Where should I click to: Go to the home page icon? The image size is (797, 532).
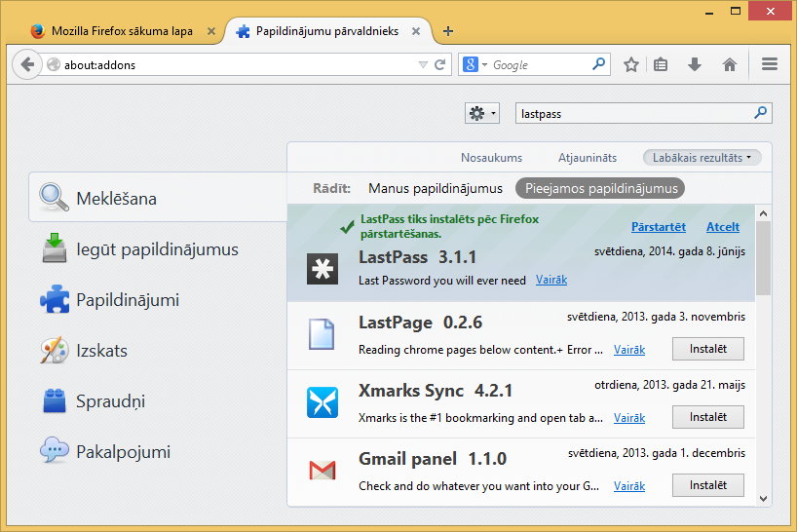(730, 64)
